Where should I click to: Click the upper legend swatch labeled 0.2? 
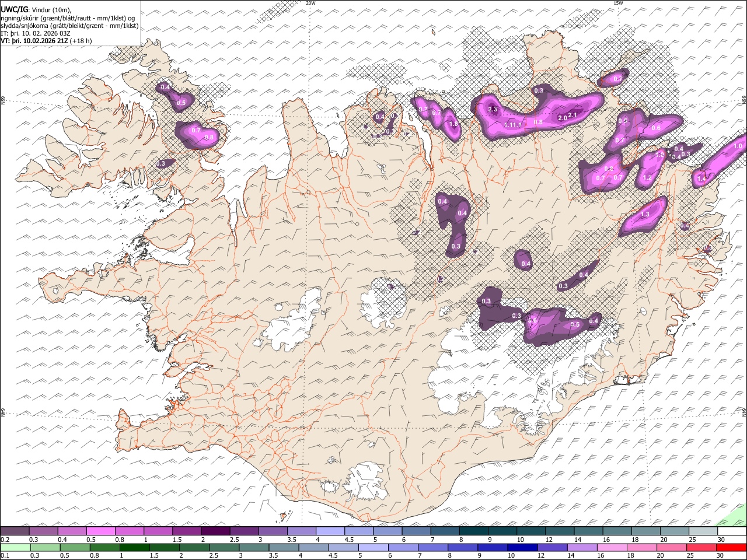[x=15, y=531]
